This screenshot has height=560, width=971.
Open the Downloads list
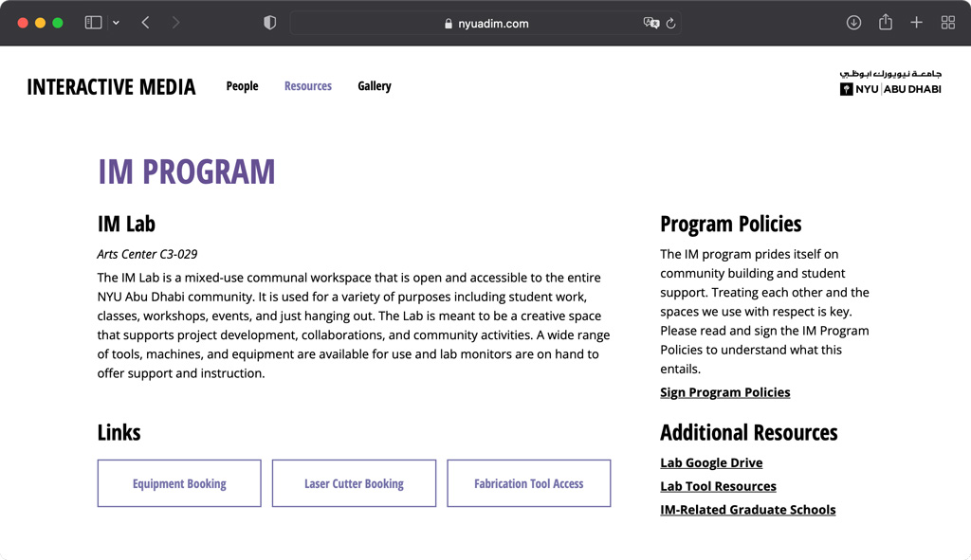coord(853,22)
